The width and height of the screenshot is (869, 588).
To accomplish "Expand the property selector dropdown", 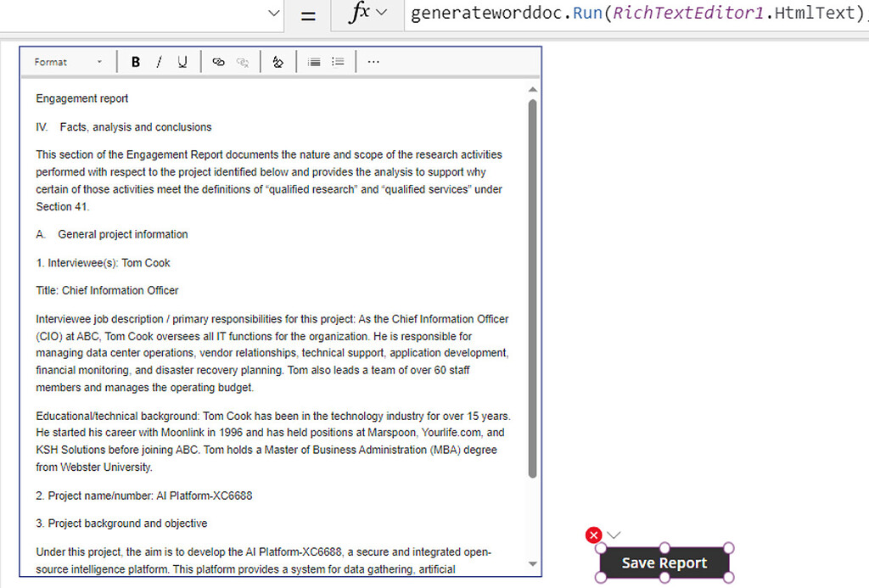I will pyautogui.click(x=274, y=13).
